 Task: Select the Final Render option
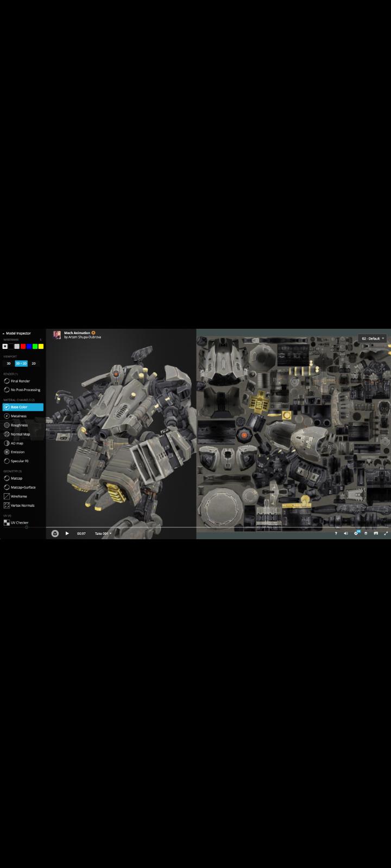(x=20, y=381)
